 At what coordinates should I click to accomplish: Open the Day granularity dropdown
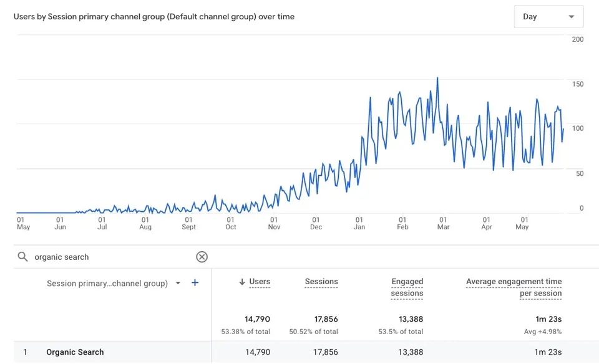pos(548,16)
